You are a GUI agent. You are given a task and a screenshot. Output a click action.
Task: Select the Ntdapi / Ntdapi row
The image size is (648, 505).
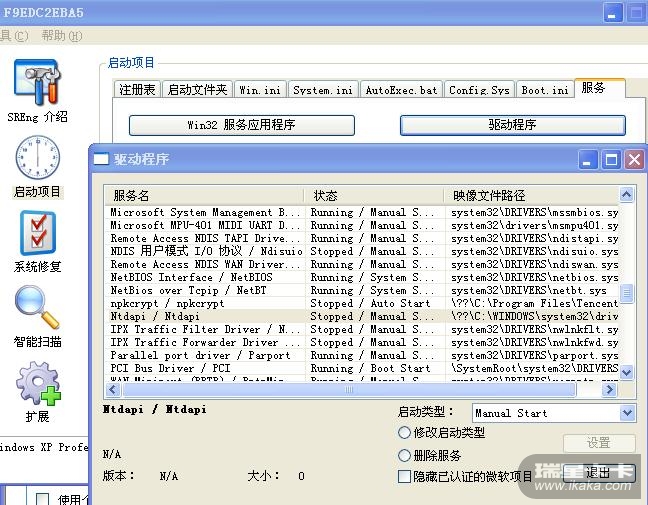point(362,317)
